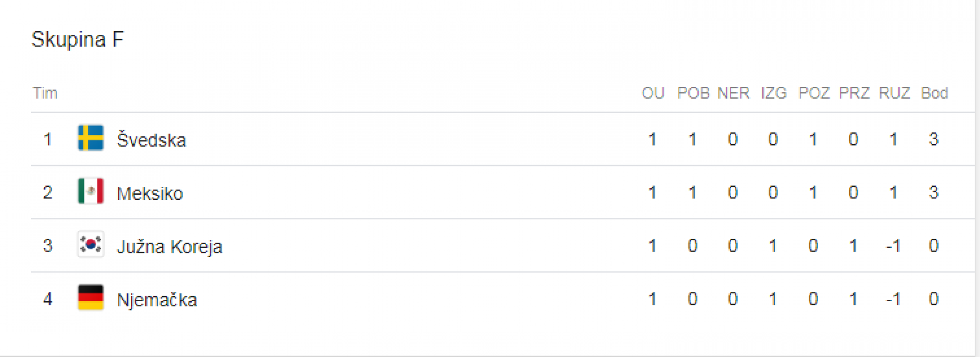
Task: Click the IZG column header
Action: [773, 93]
